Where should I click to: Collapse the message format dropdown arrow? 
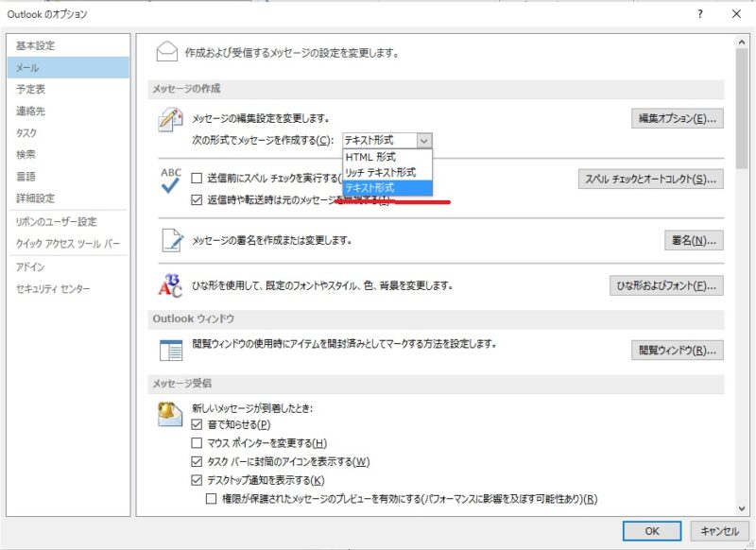(423, 141)
